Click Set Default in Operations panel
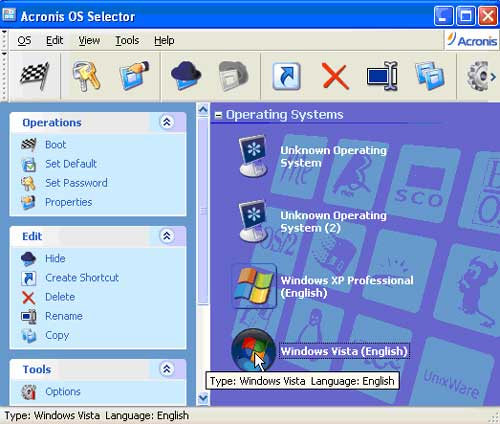Screen dimensions: 500x424 click(71, 164)
